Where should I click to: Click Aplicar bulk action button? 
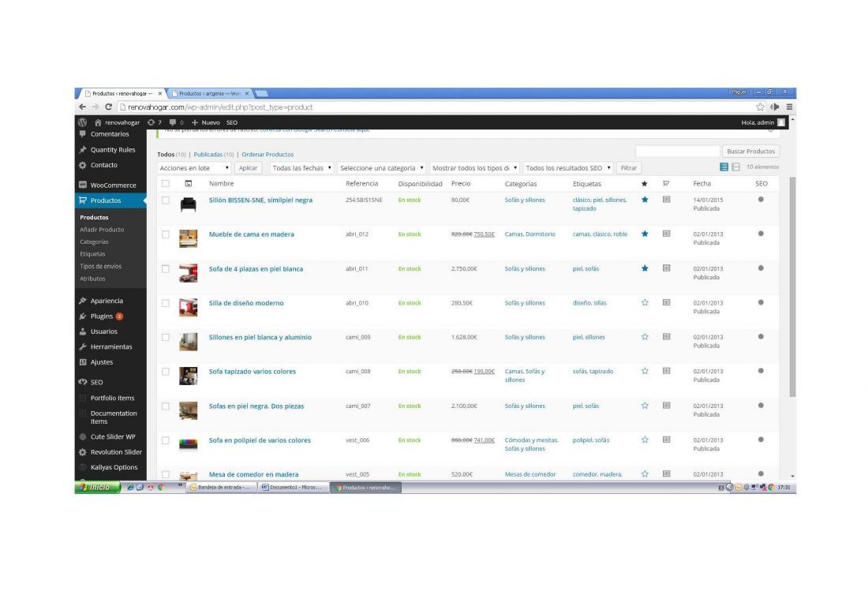pos(248,168)
